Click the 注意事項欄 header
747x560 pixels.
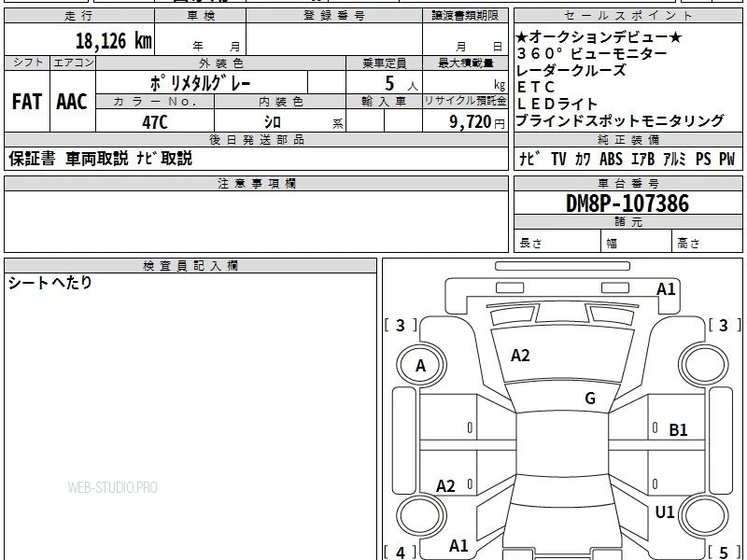256,183
